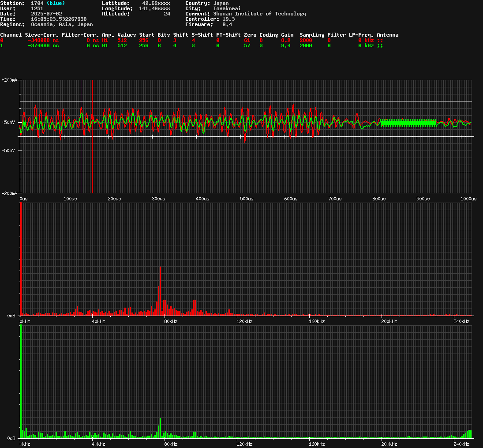Click the green channel gain value 8.4
Image resolution: width=483 pixels, height=448 pixels.
[286, 45]
